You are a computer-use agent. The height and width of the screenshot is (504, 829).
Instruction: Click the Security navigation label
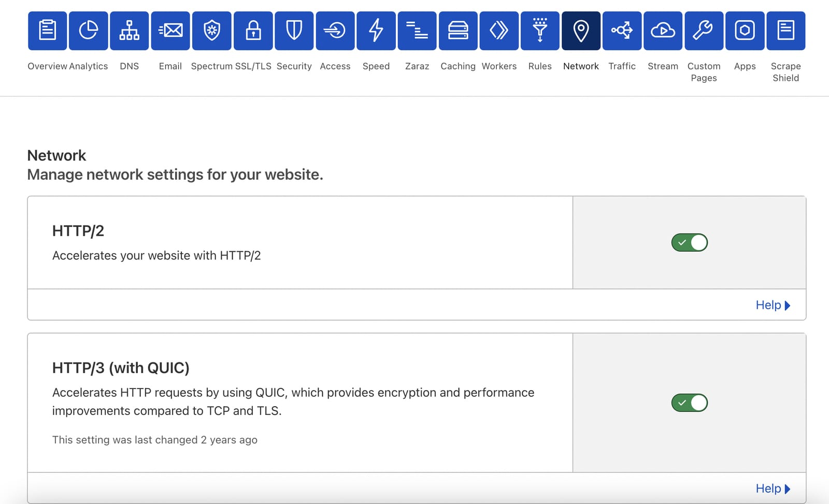(294, 66)
